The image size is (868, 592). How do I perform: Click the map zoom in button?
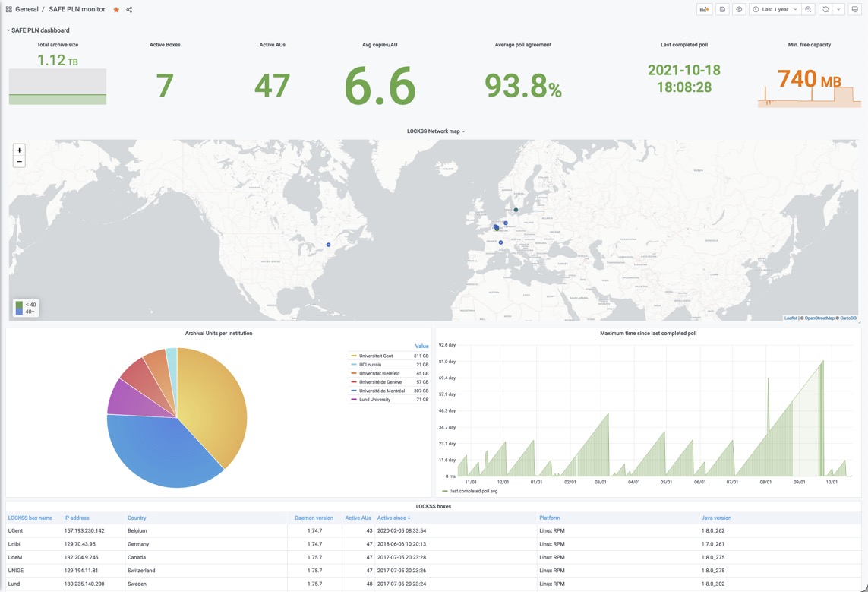point(18,150)
